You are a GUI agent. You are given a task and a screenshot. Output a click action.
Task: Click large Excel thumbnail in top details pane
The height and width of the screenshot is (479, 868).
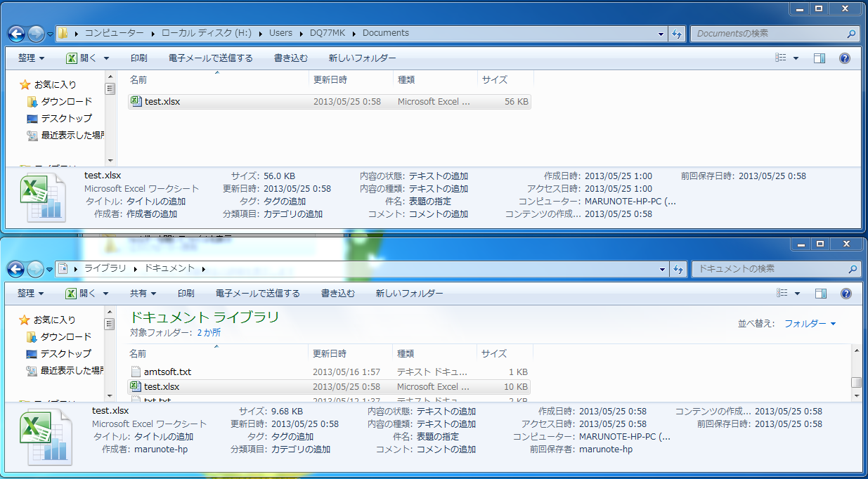[x=42, y=198]
